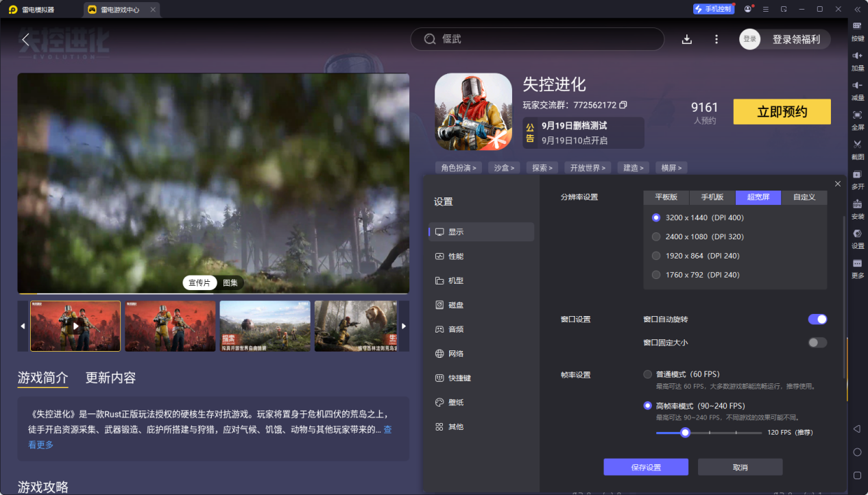Expand the 角色扮演 tag
The image size is (868, 495).
pos(459,168)
